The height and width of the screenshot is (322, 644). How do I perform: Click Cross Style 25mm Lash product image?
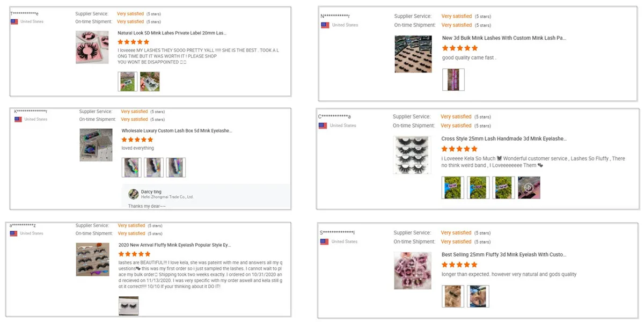click(x=413, y=155)
